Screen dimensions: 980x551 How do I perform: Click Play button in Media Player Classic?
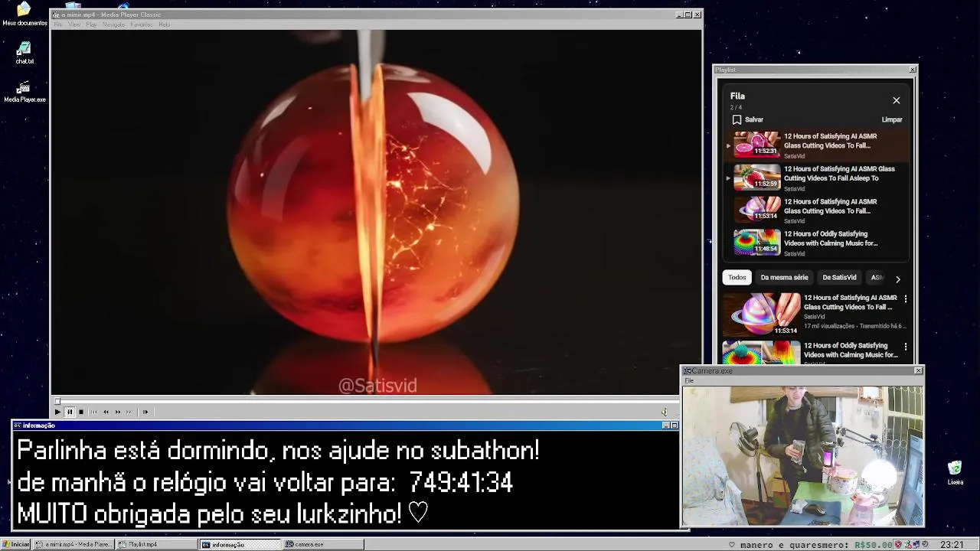click(x=57, y=412)
